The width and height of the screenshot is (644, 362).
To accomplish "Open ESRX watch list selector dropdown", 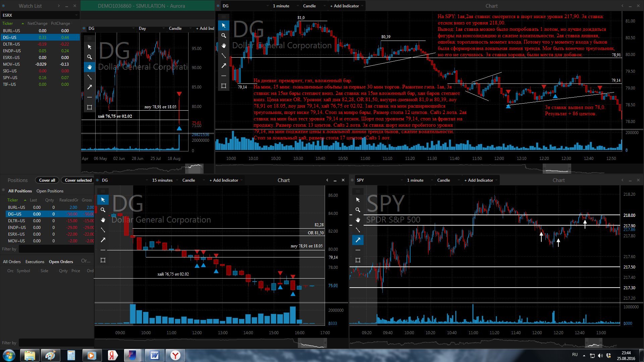I will tap(40, 15).
